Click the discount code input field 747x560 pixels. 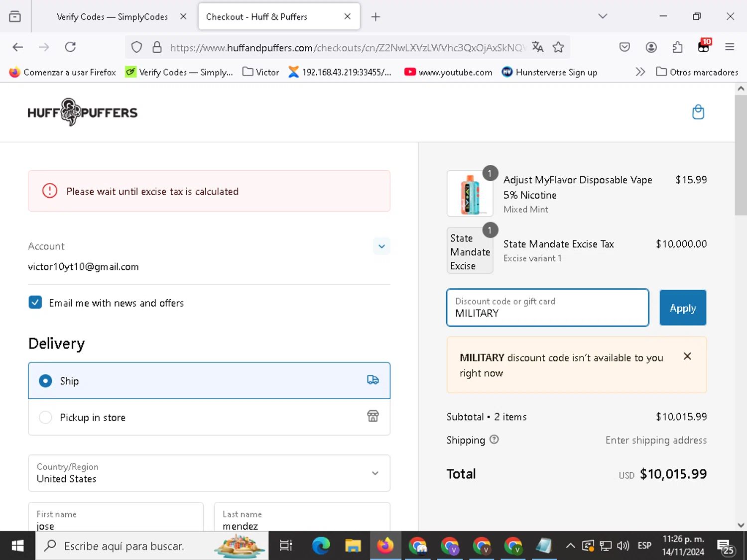pyautogui.click(x=547, y=308)
